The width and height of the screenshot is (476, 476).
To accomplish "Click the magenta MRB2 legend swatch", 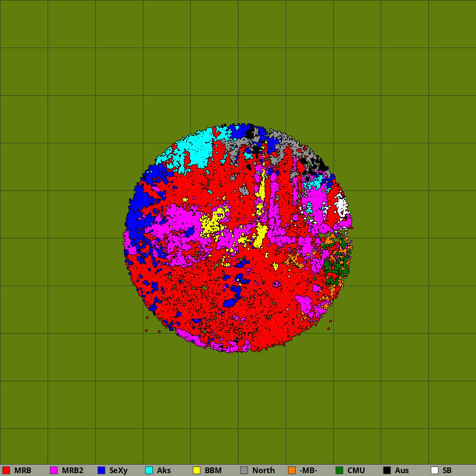I will tap(54, 470).
